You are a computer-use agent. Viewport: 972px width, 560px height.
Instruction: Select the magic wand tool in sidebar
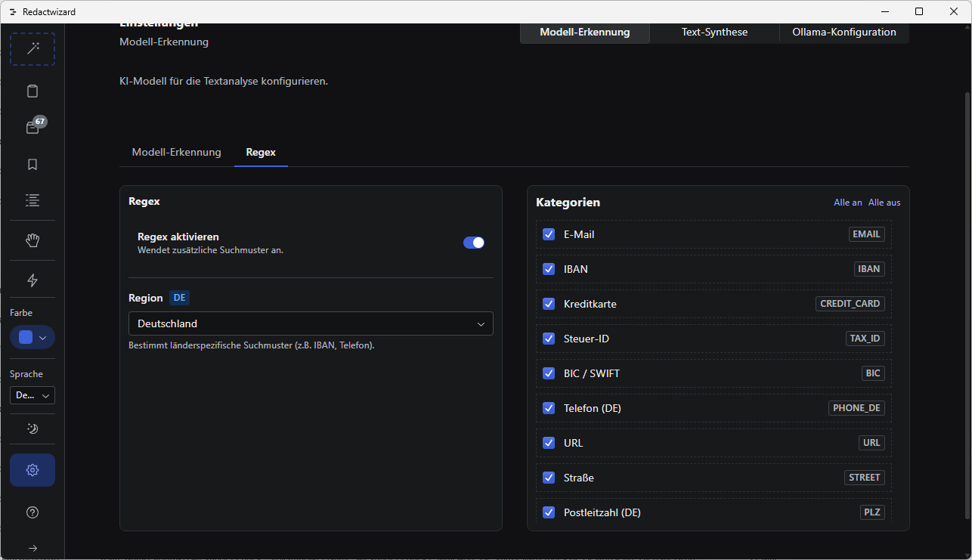pos(33,49)
